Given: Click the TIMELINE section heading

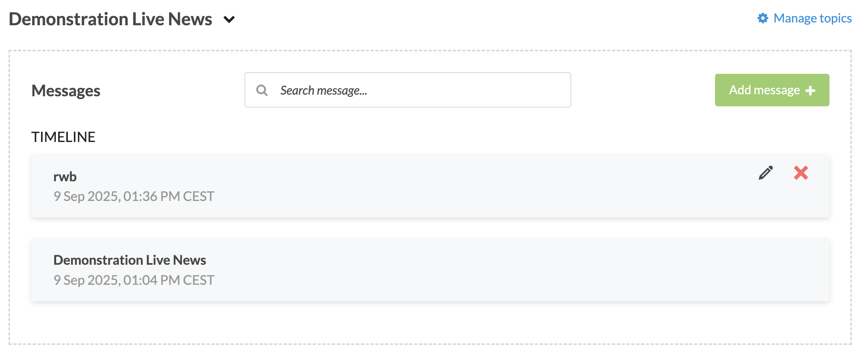Looking at the screenshot, I should coord(63,137).
